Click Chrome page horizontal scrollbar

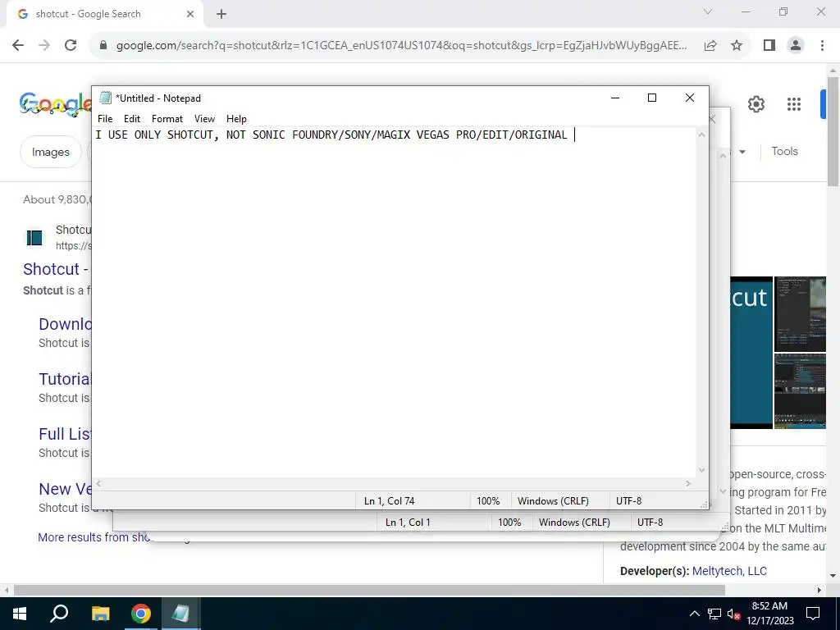click(369, 590)
